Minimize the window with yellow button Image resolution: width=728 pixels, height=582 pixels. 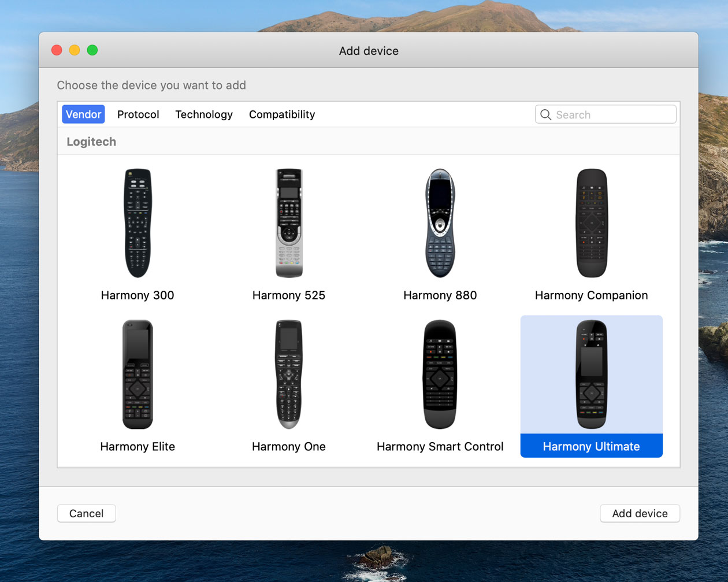click(x=75, y=50)
